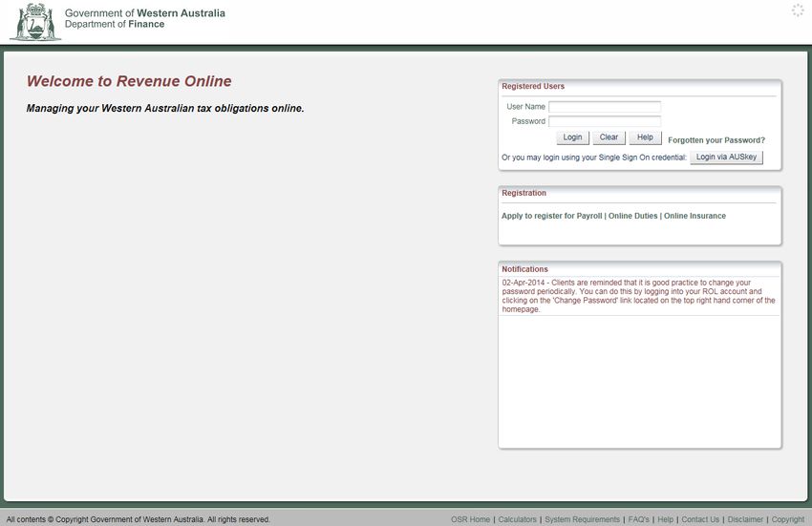Open Online Insurance registration link
The width and height of the screenshot is (812, 526).
[x=694, y=216]
